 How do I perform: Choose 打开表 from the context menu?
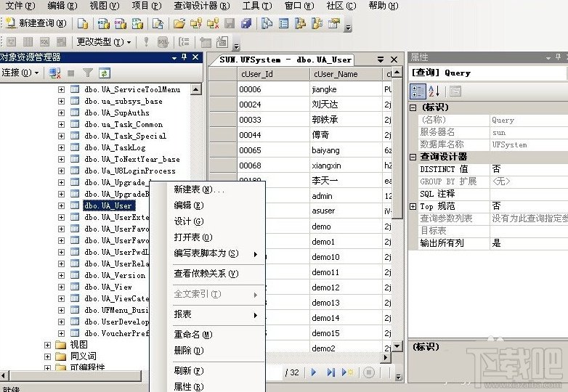[x=193, y=237]
